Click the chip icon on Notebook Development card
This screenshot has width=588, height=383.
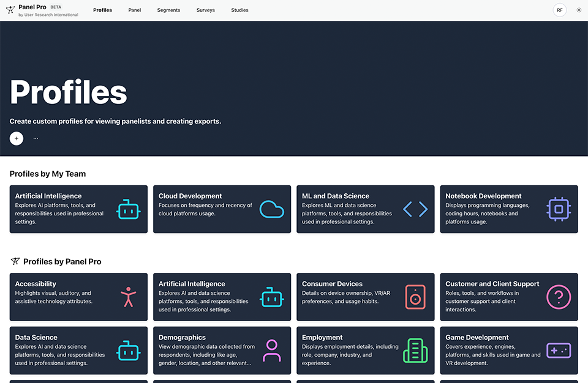point(558,209)
